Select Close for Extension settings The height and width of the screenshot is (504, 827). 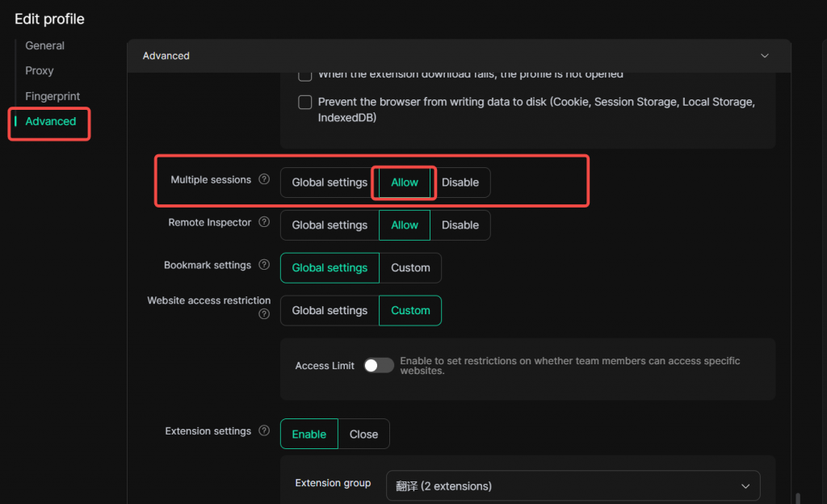[x=364, y=434]
